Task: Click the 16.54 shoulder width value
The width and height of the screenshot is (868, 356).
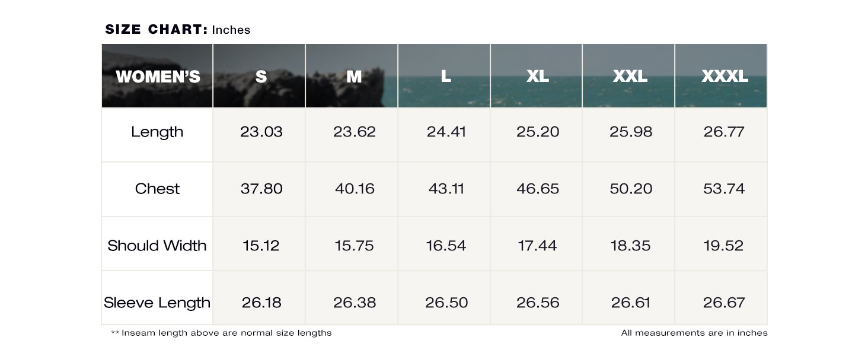Action: pos(446,246)
